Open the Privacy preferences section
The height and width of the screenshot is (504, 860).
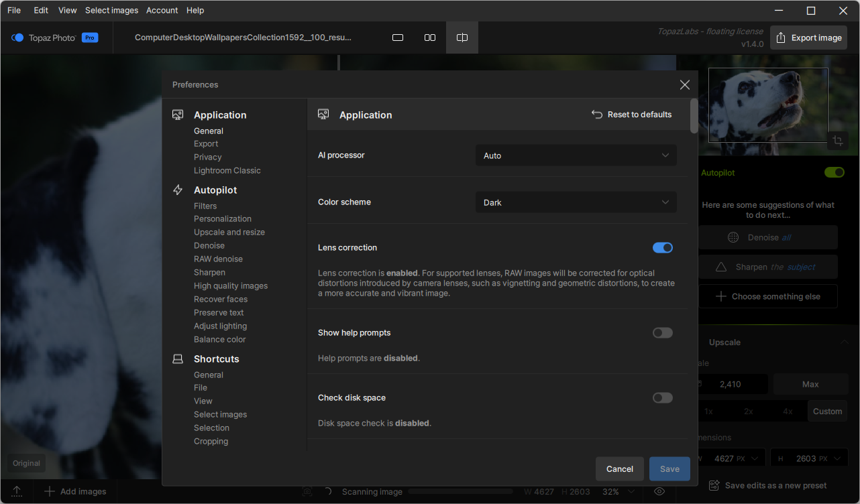207,157
